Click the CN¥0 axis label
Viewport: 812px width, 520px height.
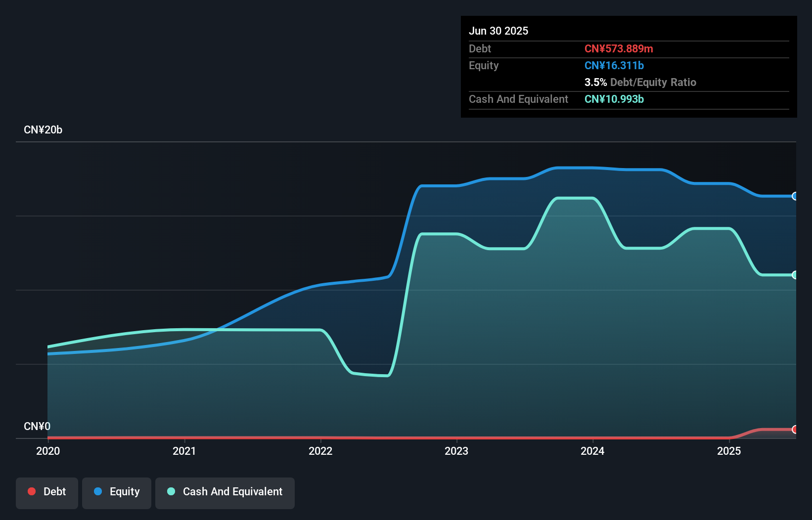pyautogui.click(x=37, y=426)
